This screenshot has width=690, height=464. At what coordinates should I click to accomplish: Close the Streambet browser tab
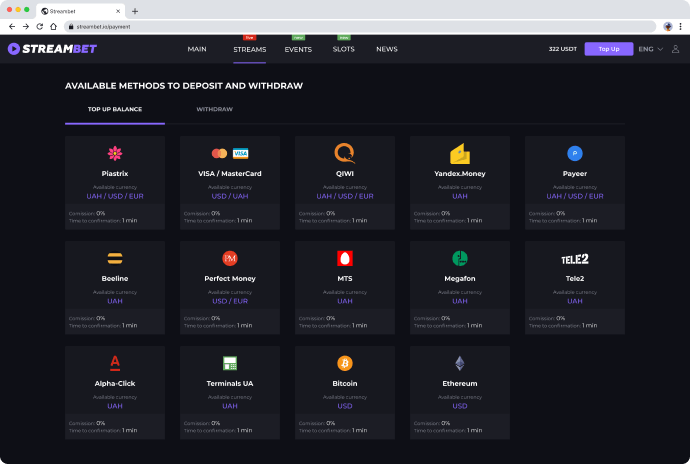[x=118, y=11]
